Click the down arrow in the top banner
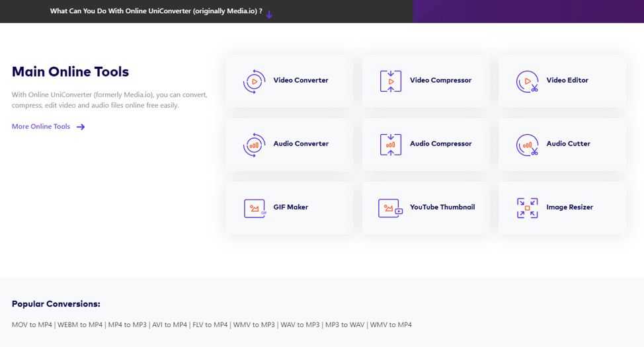The image size is (644, 347). [x=269, y=15]
